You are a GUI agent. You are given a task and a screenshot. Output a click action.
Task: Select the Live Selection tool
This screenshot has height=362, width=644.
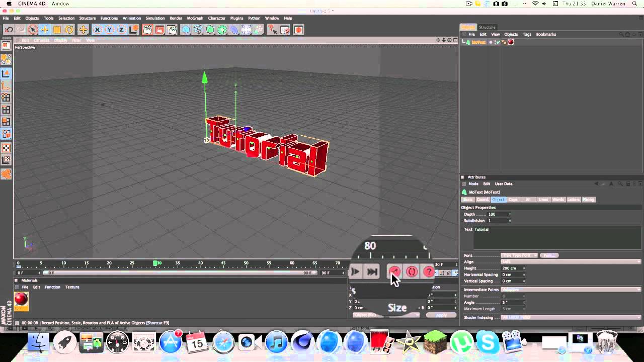(x=33, y=30)
